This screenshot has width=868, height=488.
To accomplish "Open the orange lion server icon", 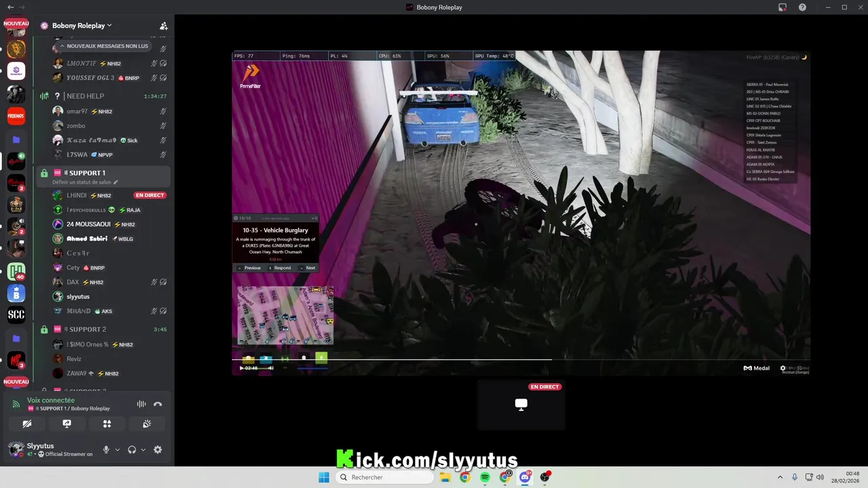I will click(x=16, y=49).
